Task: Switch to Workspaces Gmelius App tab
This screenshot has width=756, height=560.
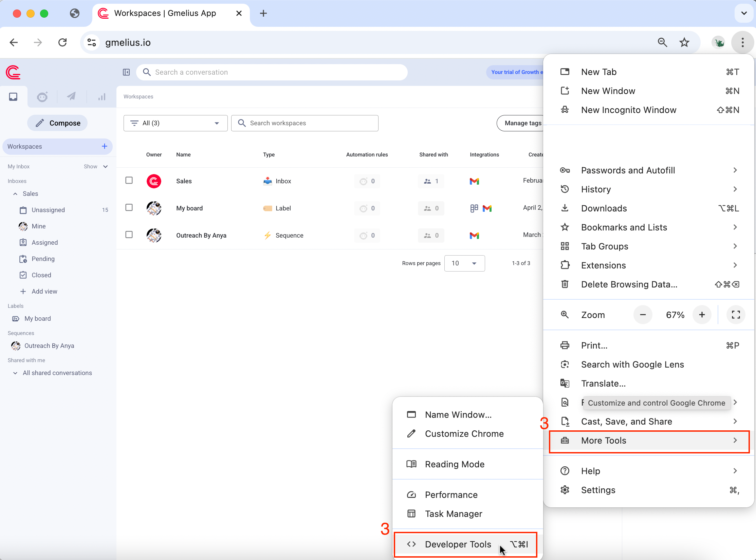Action: pyautogui.click(x=171, y=13)
